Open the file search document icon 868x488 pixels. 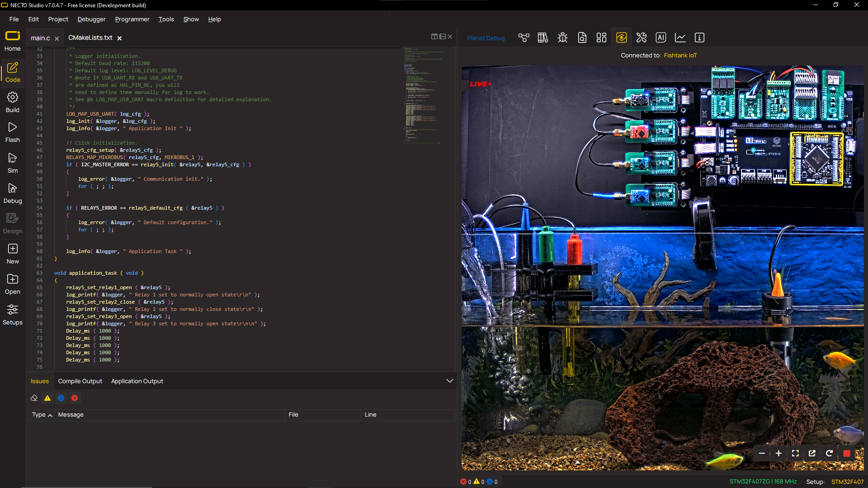pos(582,38)
